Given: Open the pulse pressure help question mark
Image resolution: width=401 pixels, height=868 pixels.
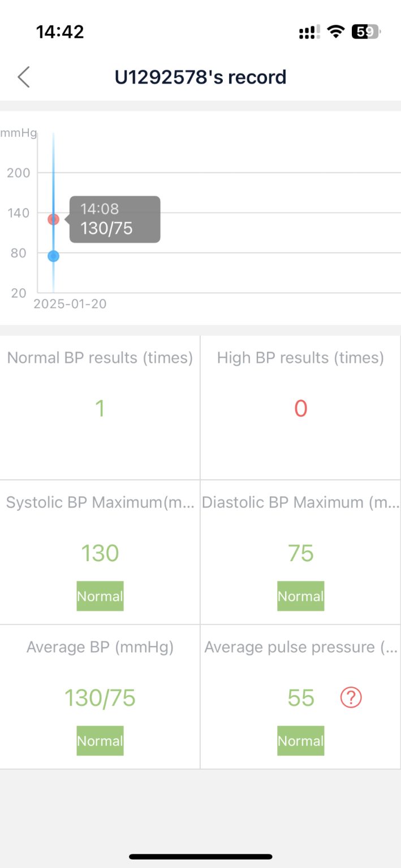Looking at the screenshot, I should (x=351, y=698).
